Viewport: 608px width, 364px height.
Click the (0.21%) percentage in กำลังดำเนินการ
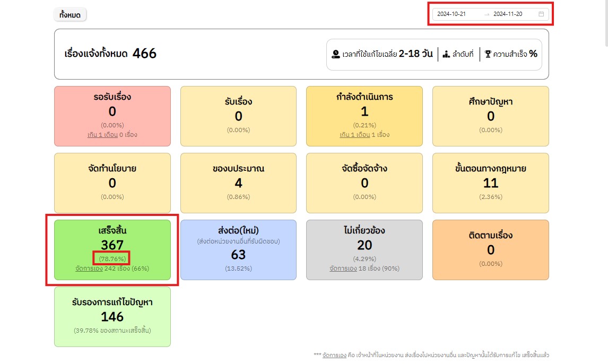tap(364, 125)
